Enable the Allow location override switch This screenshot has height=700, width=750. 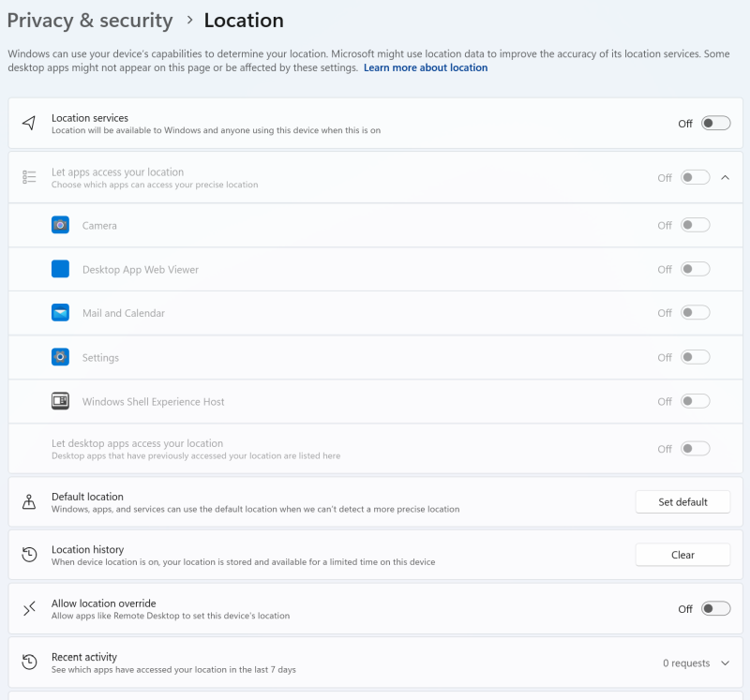point(714,609)
